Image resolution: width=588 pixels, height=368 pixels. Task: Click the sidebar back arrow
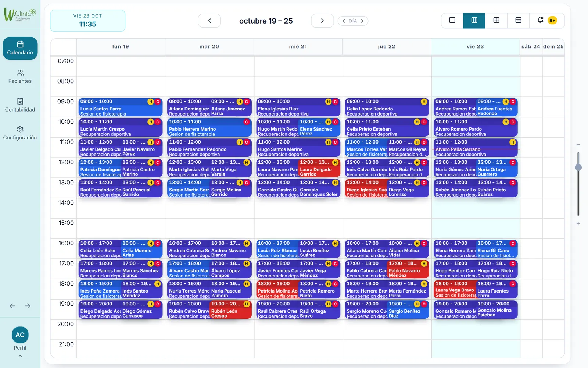(12, 306)
